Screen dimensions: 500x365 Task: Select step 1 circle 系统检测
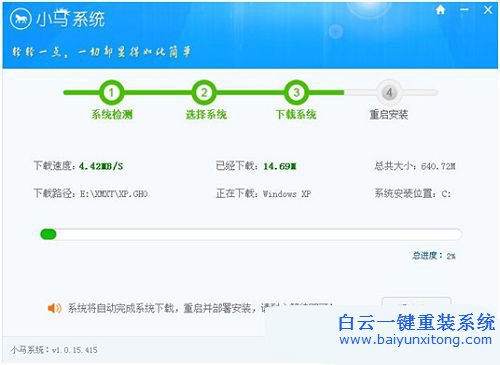pos(111,92)
